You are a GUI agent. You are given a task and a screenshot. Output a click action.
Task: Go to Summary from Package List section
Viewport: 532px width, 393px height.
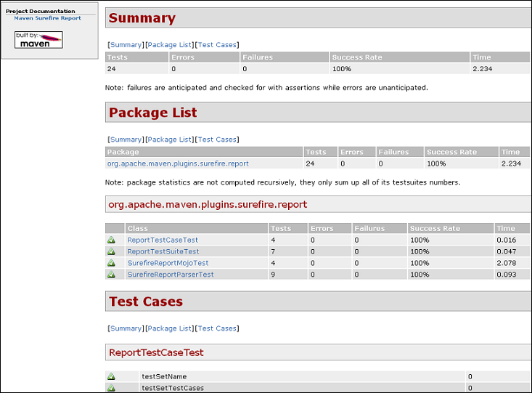click(126, 139)
